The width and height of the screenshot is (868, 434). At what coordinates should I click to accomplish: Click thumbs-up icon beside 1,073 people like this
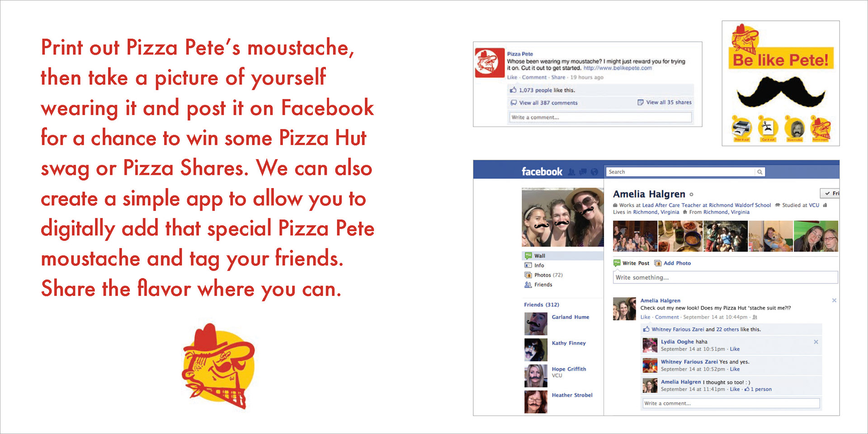(513, 90)
